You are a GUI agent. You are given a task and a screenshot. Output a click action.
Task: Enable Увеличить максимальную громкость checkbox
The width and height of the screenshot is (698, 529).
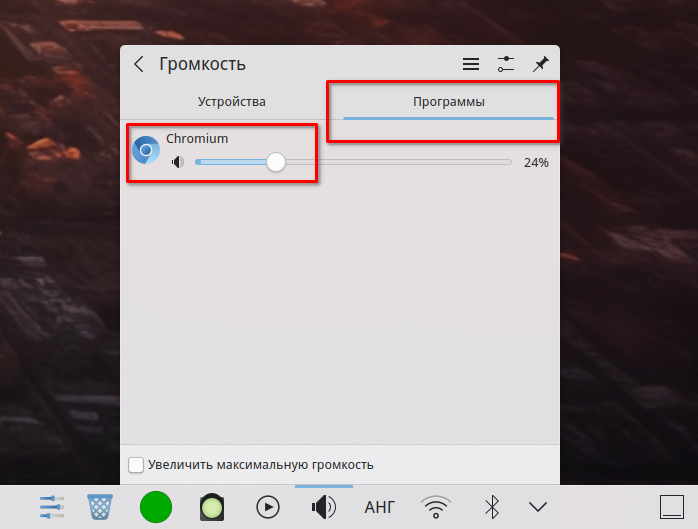click(136, 465)
